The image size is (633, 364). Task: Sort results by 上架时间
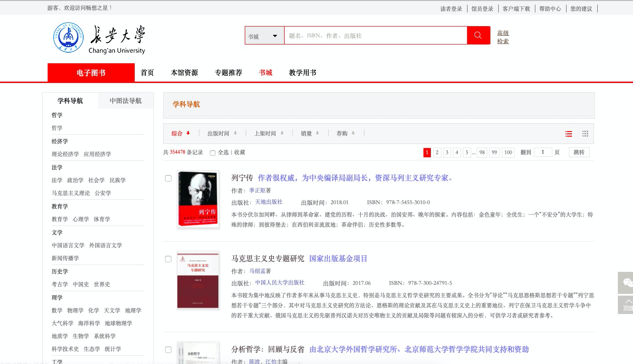(269, 133)
